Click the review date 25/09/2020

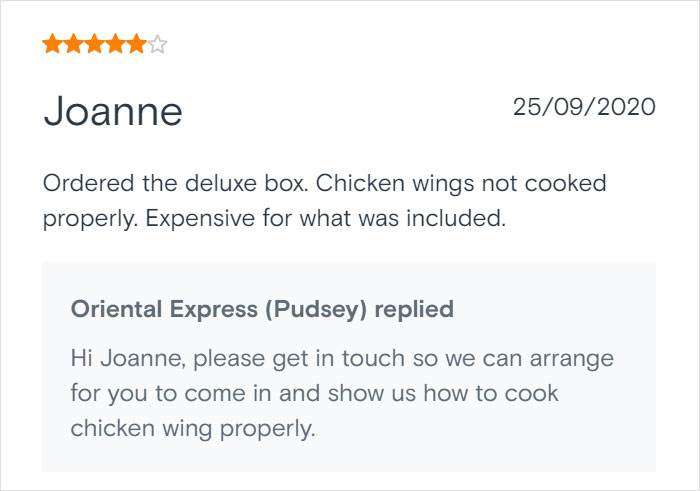tap(584, 107)
